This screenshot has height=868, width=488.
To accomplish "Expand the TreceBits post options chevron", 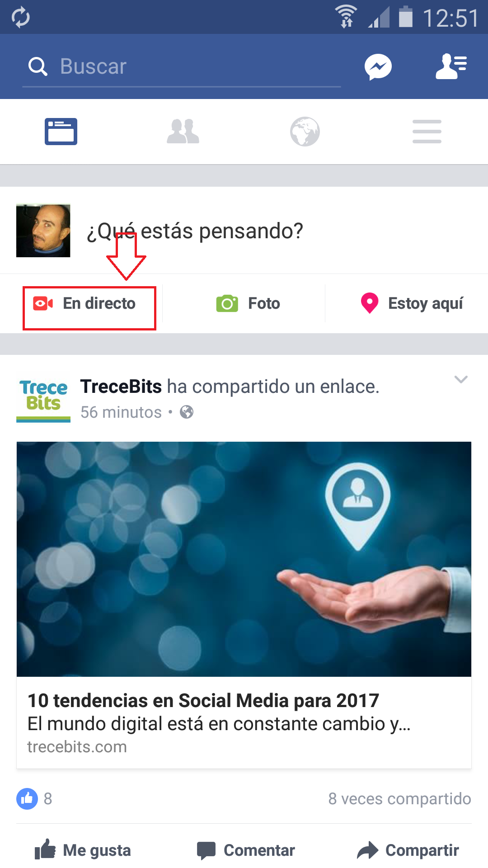I will coord(461,379).
